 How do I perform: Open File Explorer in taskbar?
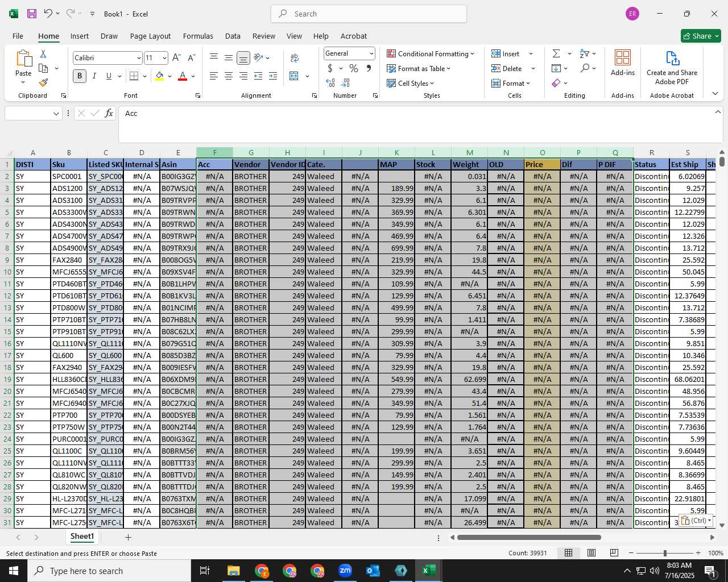point(234,571)
